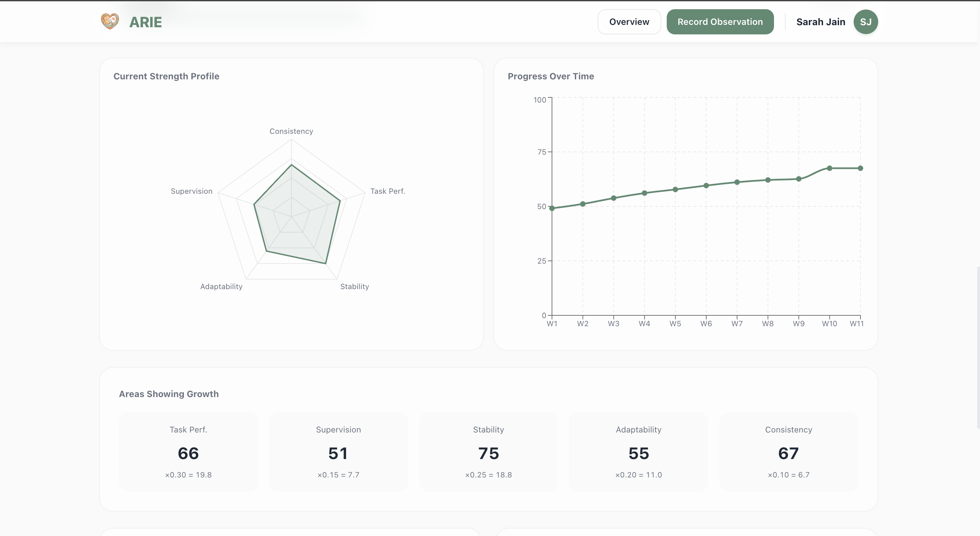980x536 pixels.
Task: Click the W5 point on progress line
Action: [x=675, y=189]
